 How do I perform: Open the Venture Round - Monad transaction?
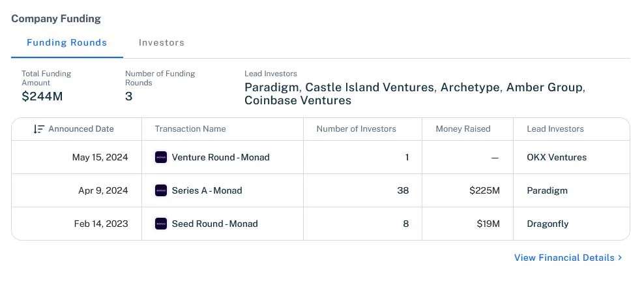click(x=220, y=157)
